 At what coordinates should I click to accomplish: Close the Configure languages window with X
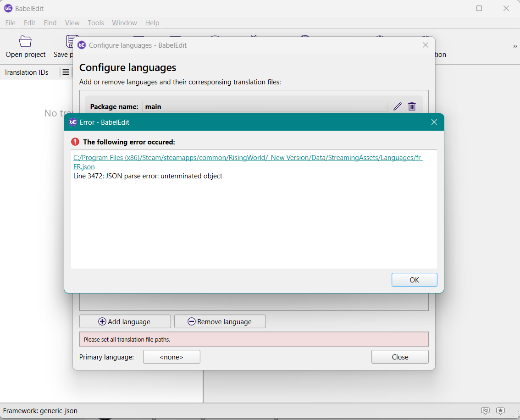(425, 45)
